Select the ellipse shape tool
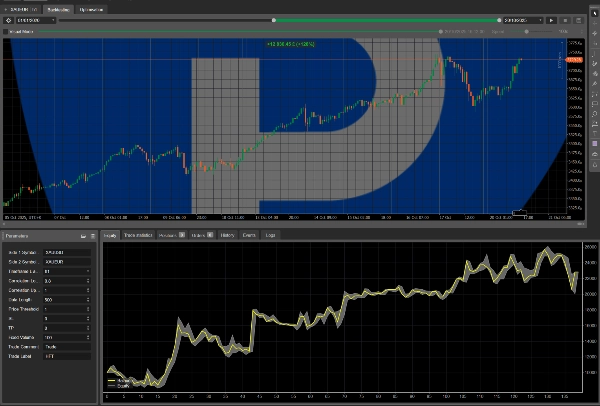Viewport: 600px width, 406px height. click(x=595, y=114)
